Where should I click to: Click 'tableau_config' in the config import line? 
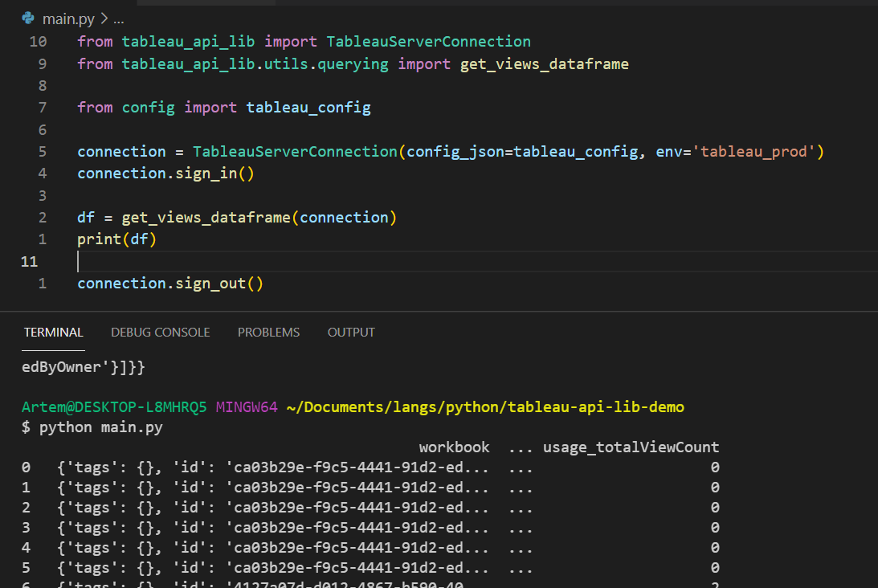coord(308,108)
